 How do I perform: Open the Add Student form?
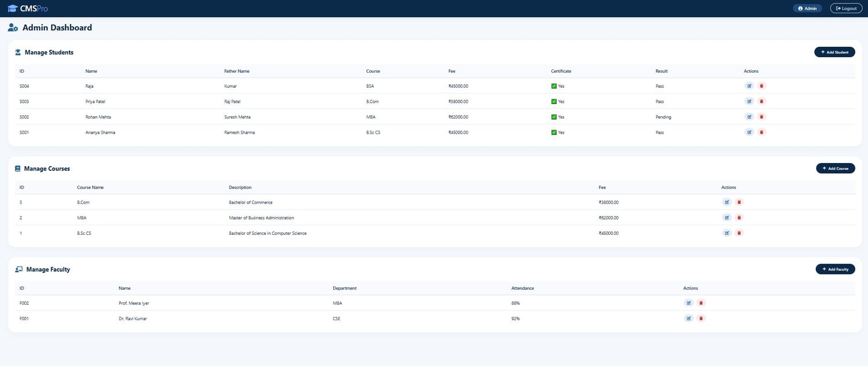pos(834,52)
